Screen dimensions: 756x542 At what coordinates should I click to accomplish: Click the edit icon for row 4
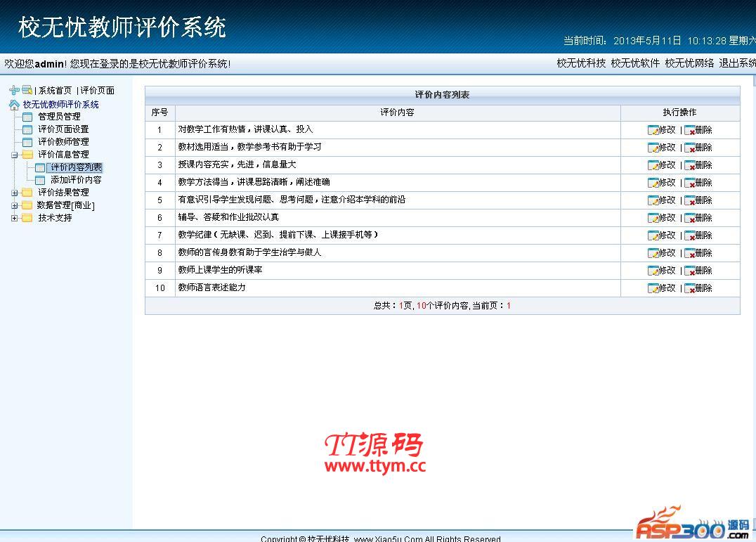tap(653, 183)
